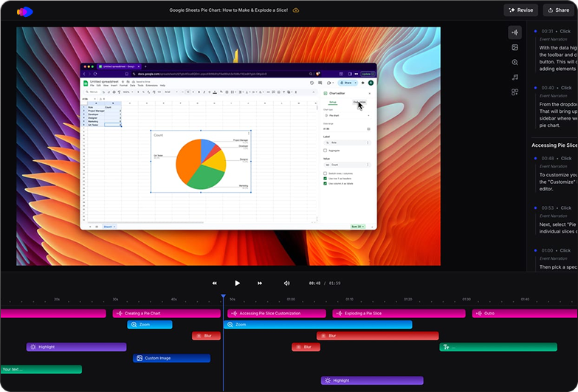Select the zoom magnifier sidebar icon

point(515,63)
